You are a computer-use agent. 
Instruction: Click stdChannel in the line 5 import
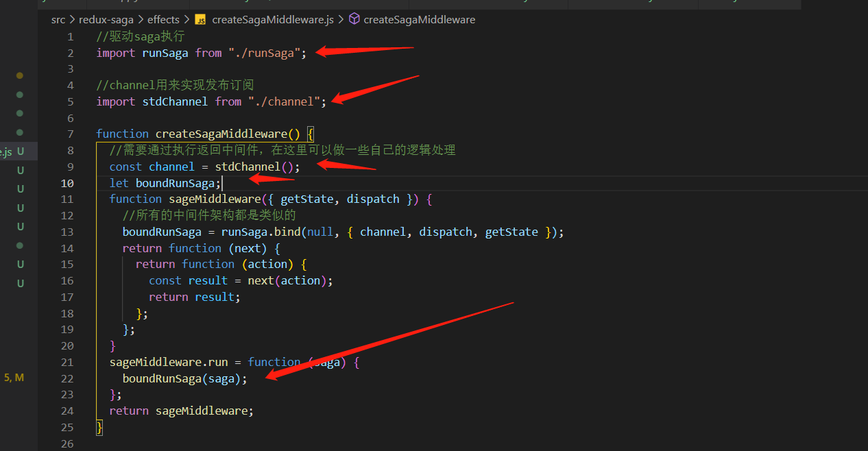tap(175, 101)
